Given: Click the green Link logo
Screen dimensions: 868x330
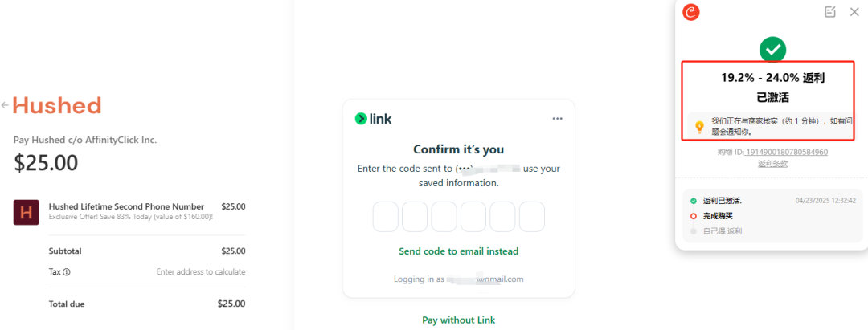Looking at the screenshot, I should coord(373,118).
